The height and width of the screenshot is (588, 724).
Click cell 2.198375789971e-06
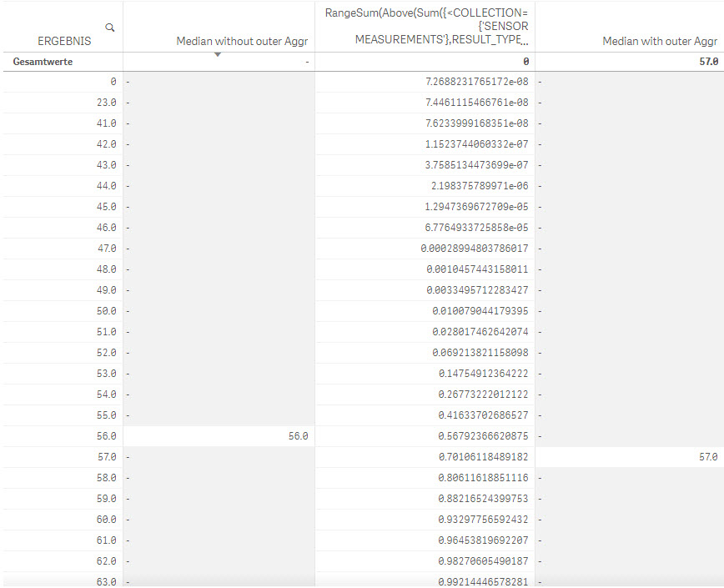coord(480,186)
